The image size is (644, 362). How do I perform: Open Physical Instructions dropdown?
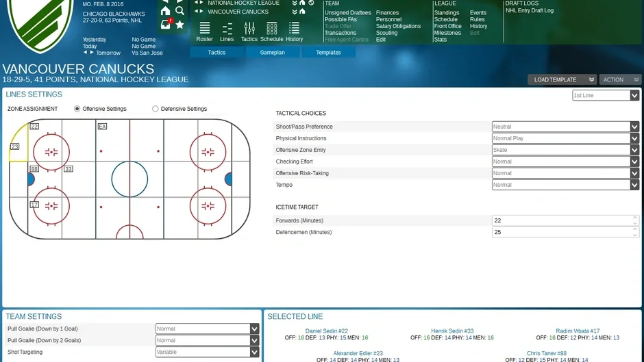[565, 138]
